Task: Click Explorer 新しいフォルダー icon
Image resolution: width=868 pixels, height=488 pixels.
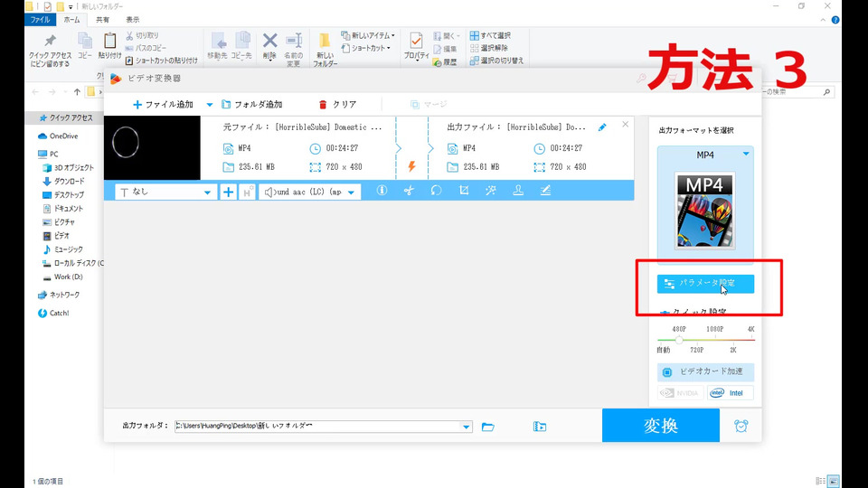Action: (x=325, y=50)
